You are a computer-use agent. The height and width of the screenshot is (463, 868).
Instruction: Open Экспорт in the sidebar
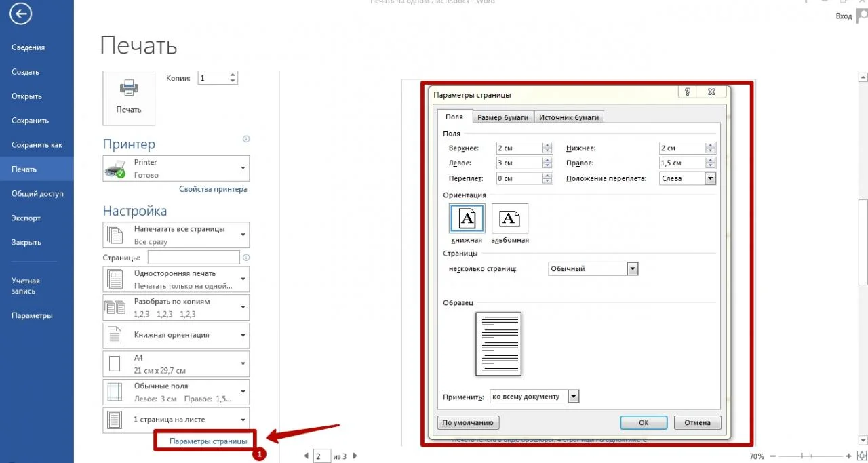[37, 218]
